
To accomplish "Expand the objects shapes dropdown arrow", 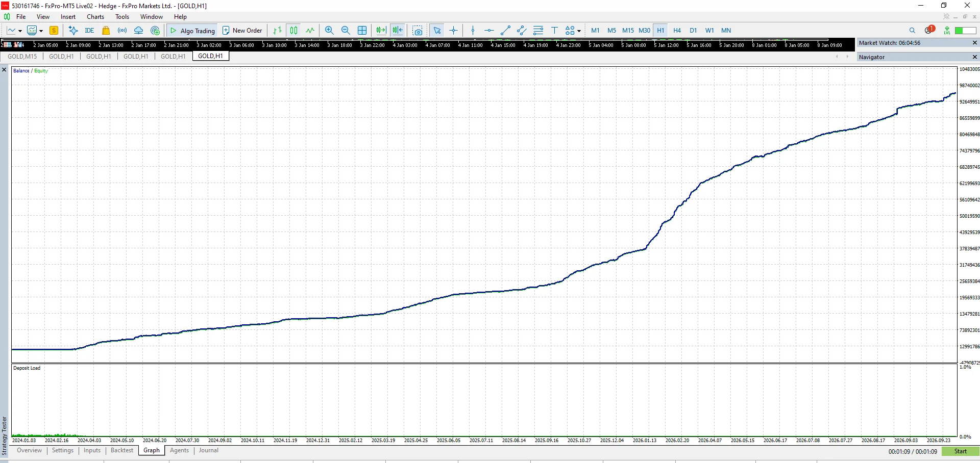I will tap(579, 31).
